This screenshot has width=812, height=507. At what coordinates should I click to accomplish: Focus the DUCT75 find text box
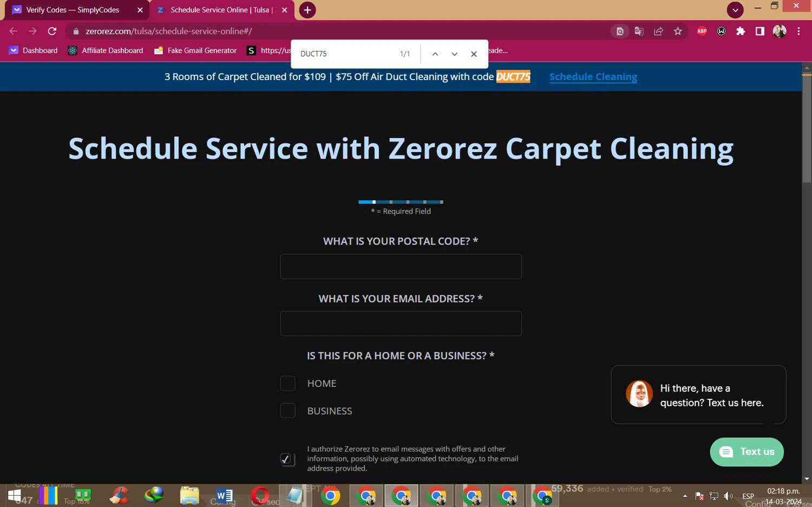(x=346, y=54)
